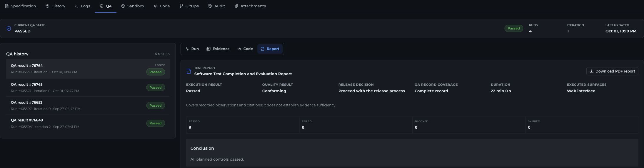
Task: Click the Sandbox cube icon
Action: click(123, 6)
